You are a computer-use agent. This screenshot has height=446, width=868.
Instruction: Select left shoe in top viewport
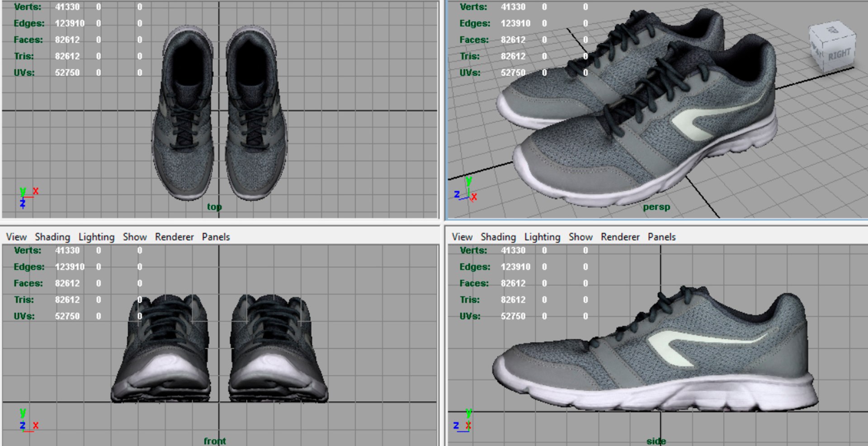183,113
